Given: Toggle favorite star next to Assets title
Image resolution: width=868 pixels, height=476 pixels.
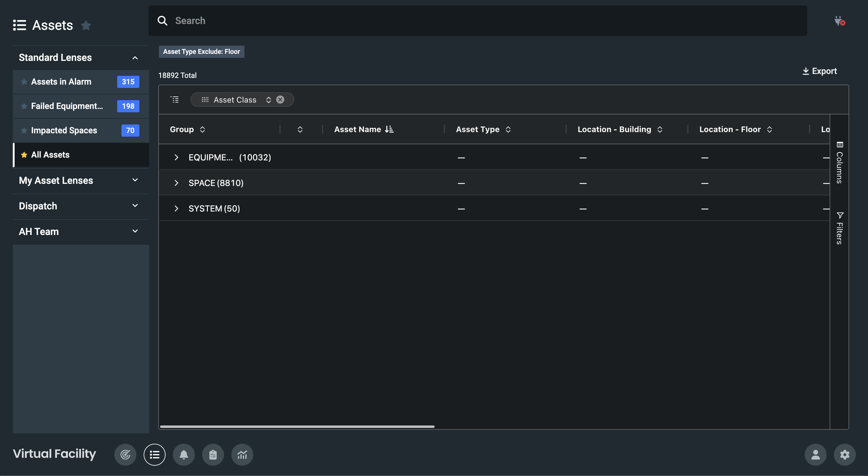Looking at the screenshot, I should click(x=86, y=25).
